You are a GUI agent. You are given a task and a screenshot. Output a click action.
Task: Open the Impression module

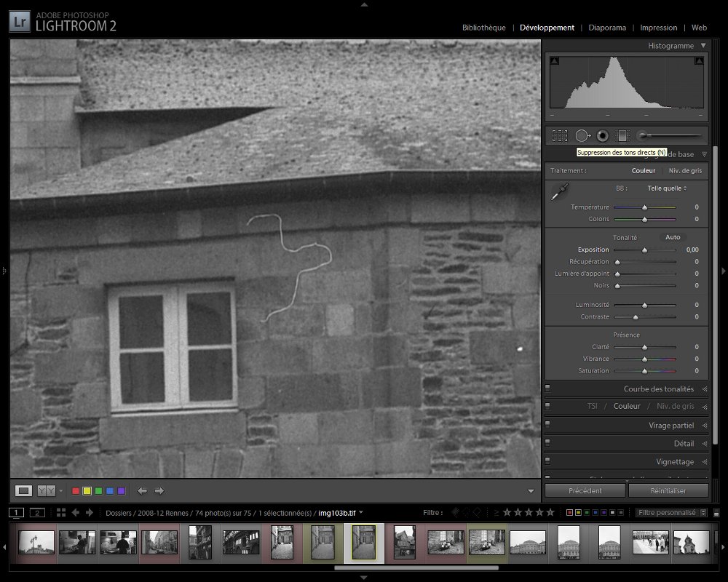658,28
